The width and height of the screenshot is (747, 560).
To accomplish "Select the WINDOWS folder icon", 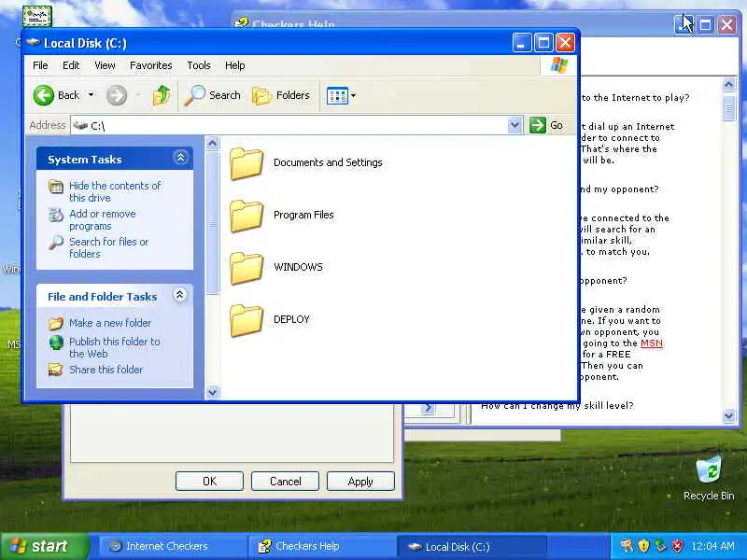I will [x=247, y=268].
